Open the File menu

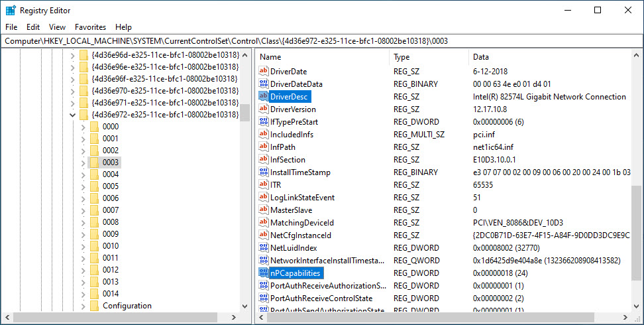pyautogui.click(x=11, y=27)
